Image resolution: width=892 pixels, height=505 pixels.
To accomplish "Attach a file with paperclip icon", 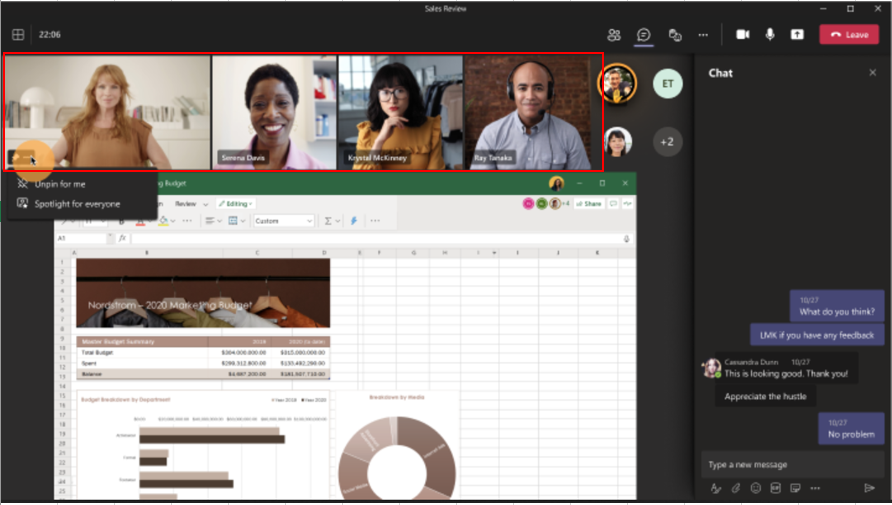I will [x=736, y=488].
